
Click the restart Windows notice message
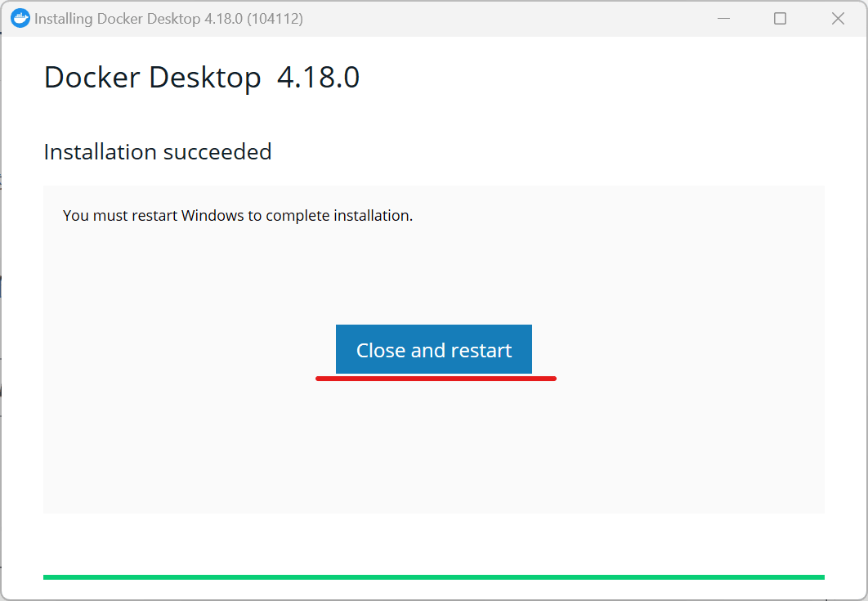point(238,215)
